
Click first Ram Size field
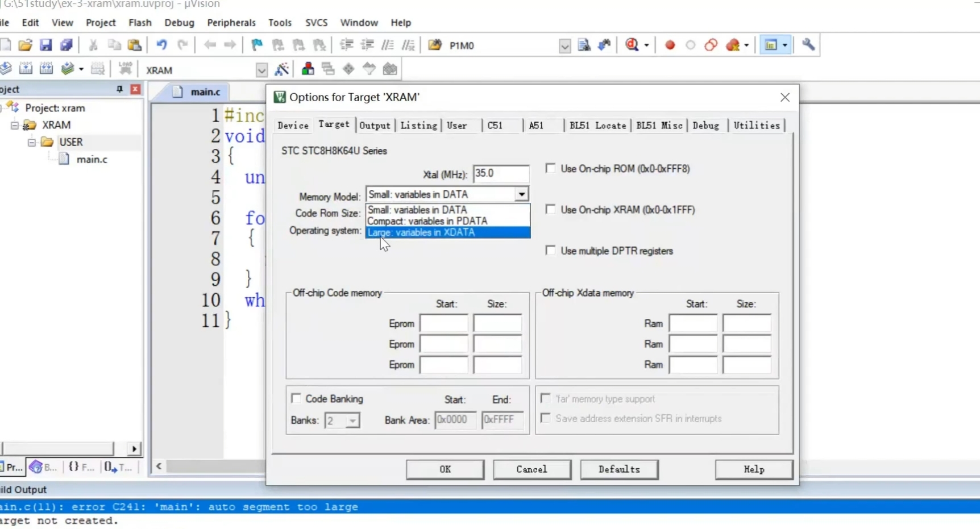(x=746, y=323)
